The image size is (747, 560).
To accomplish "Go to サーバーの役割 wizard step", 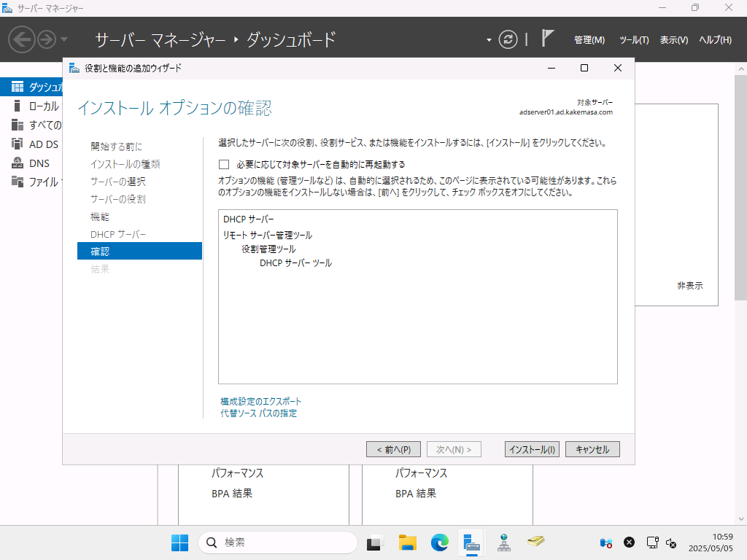I will [117, 199].
